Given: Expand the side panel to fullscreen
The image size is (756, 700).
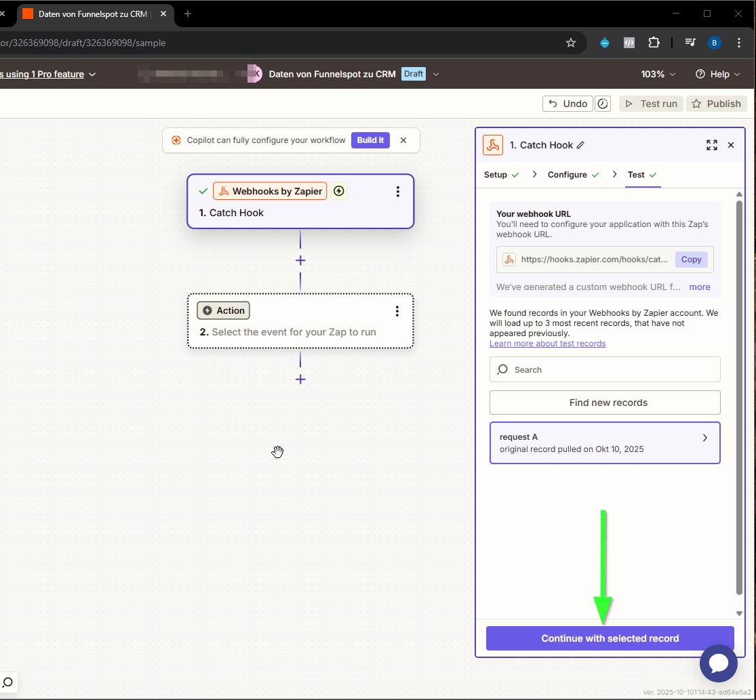Looking at the screenshot, I should tap(712, 145).
